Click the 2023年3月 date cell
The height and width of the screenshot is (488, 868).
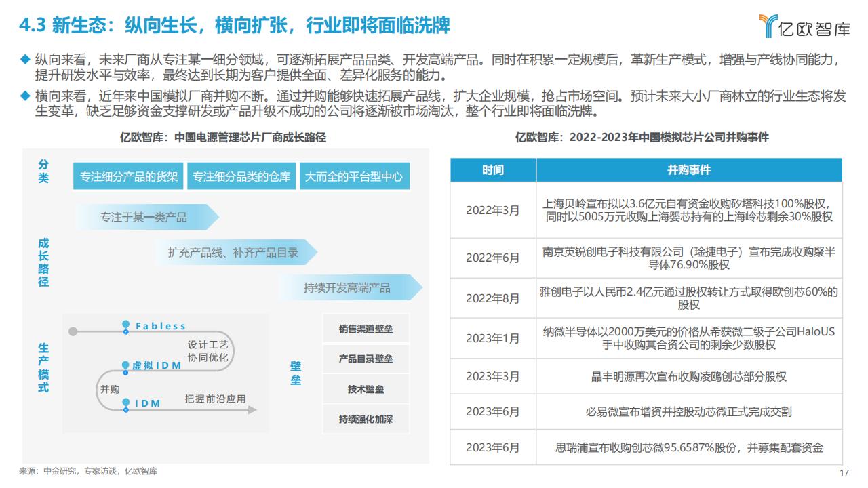(493, 376)
